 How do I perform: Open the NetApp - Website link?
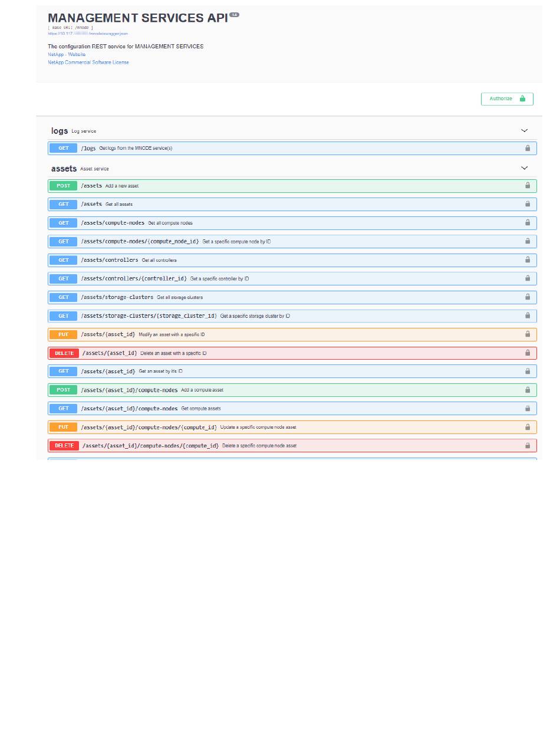click(67, 54)
